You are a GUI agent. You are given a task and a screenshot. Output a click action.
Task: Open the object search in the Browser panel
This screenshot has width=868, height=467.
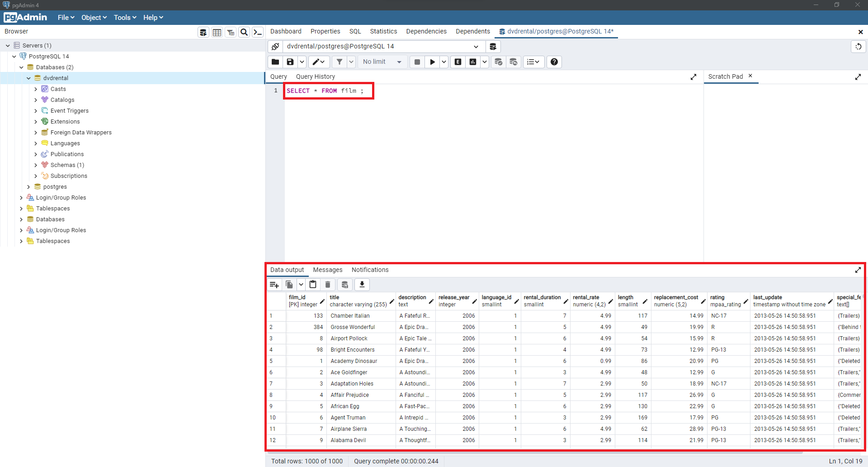[x=244, y=32]
